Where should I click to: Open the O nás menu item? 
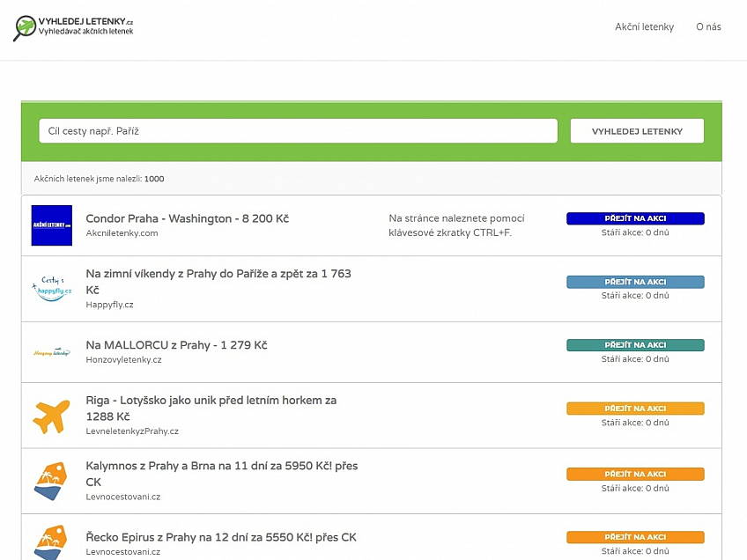point(708,26)
